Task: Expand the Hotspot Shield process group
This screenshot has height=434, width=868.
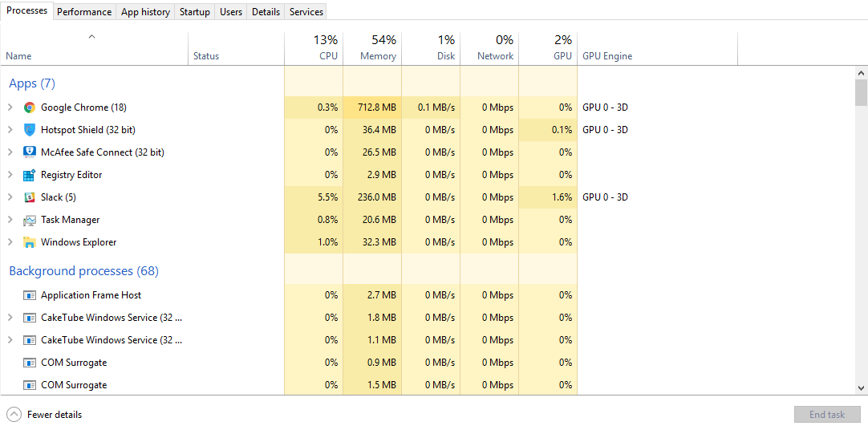Action: coord(10,130)
